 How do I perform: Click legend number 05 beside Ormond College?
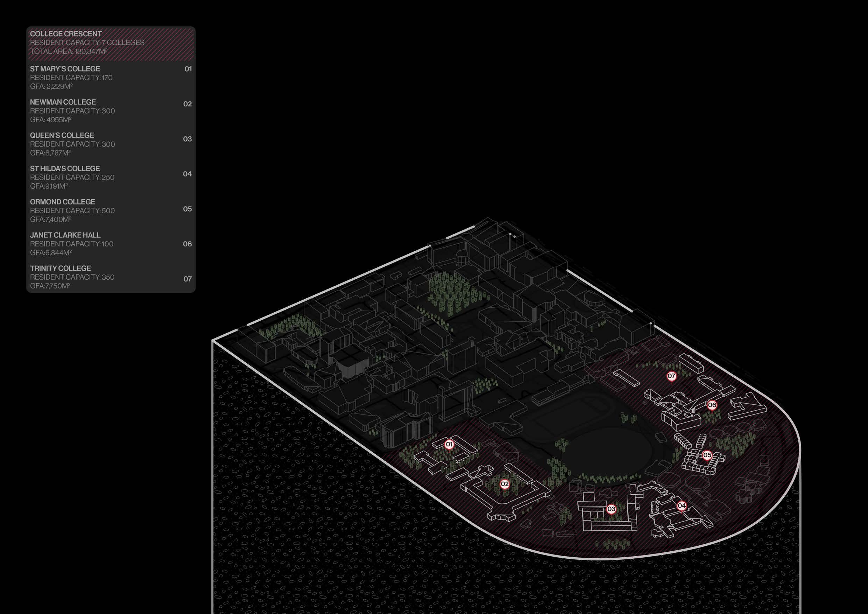(x=188, y=209)
